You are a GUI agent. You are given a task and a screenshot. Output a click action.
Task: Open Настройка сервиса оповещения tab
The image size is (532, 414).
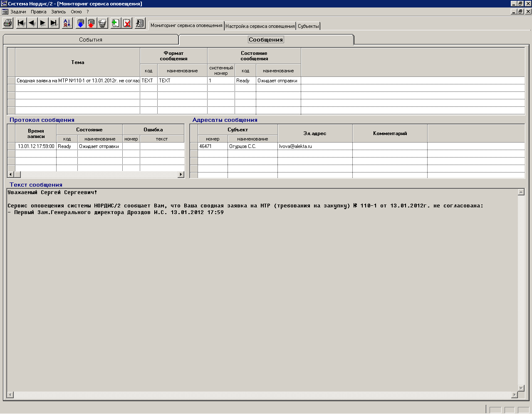click(x=260, y=26)
